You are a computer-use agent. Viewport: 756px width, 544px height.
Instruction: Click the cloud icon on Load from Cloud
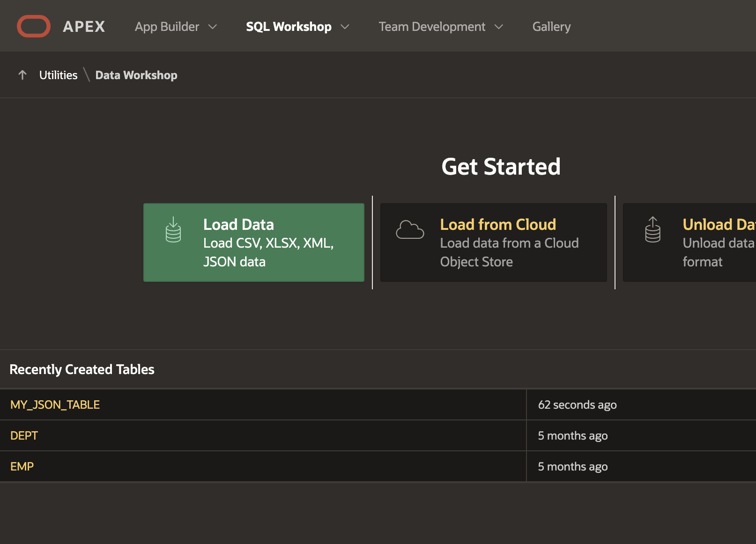[x=410, y=230]
